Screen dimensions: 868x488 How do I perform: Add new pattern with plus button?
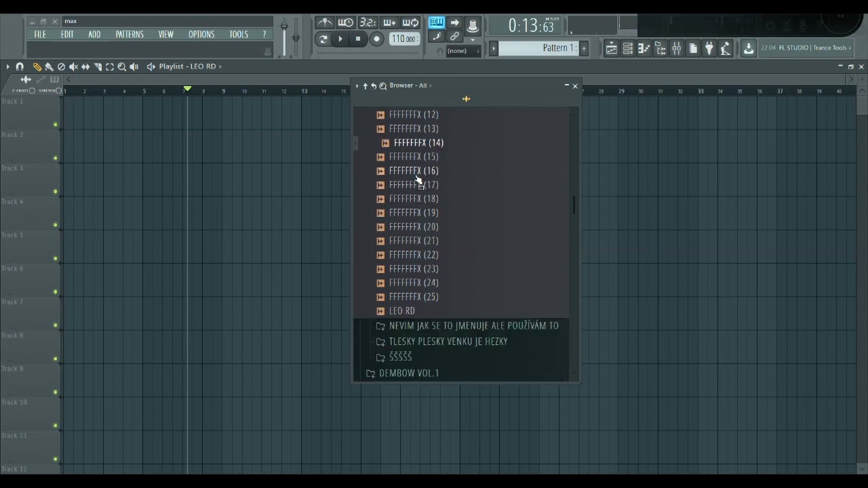coord(583,48)
